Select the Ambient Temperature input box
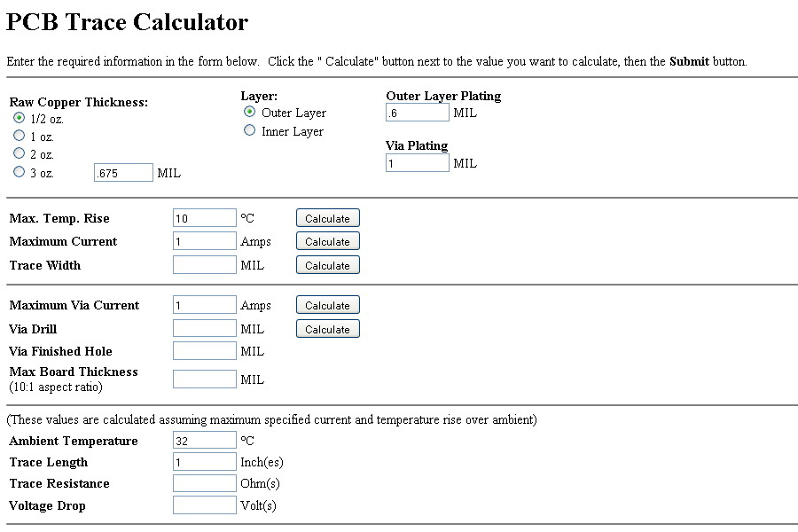 [x=204, y=441]
